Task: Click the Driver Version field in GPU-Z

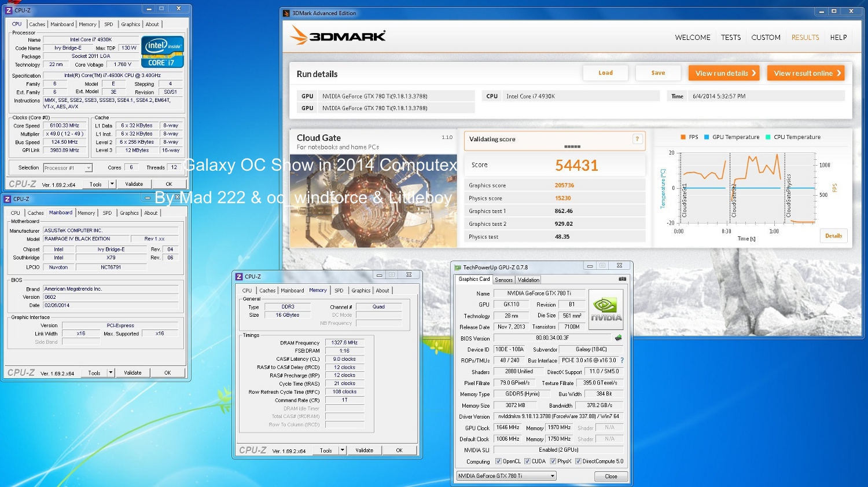Action: [x=558, y=416]
